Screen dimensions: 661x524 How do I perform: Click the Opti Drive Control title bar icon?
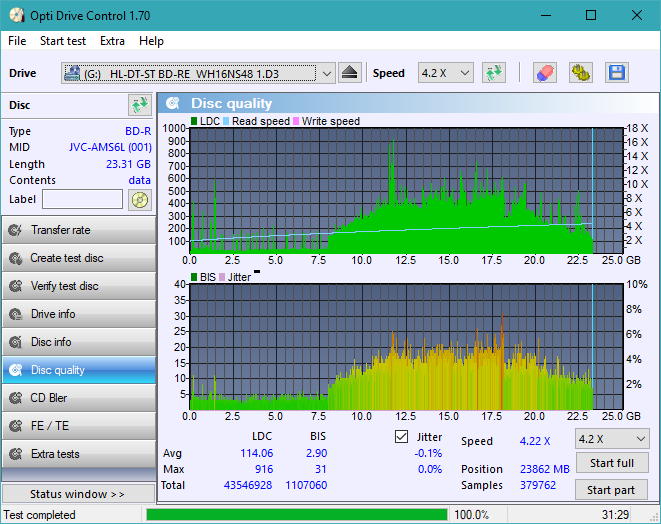[17, 16]
